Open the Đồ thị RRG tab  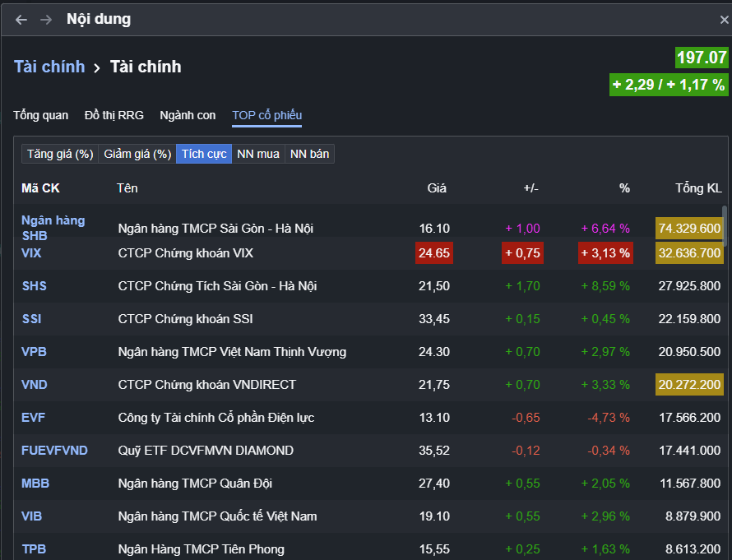pyautogui.click(x=114, y=115)
